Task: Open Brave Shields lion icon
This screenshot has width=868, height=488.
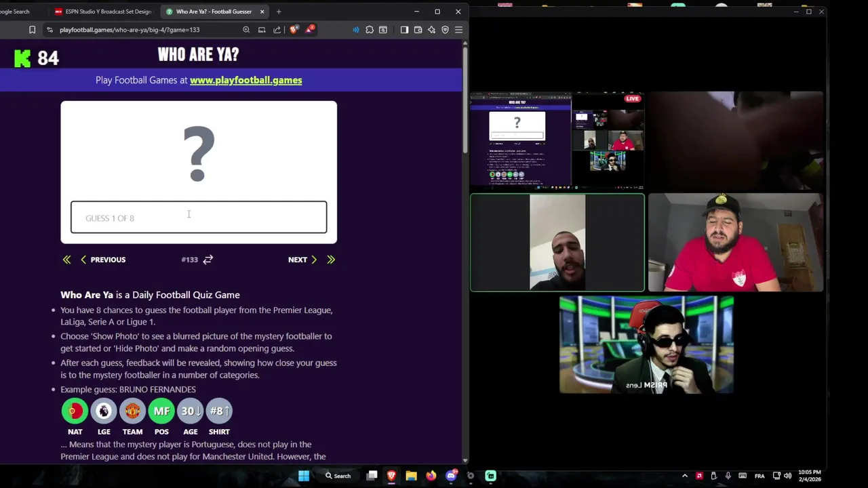Action: click(x=294, y=30)
